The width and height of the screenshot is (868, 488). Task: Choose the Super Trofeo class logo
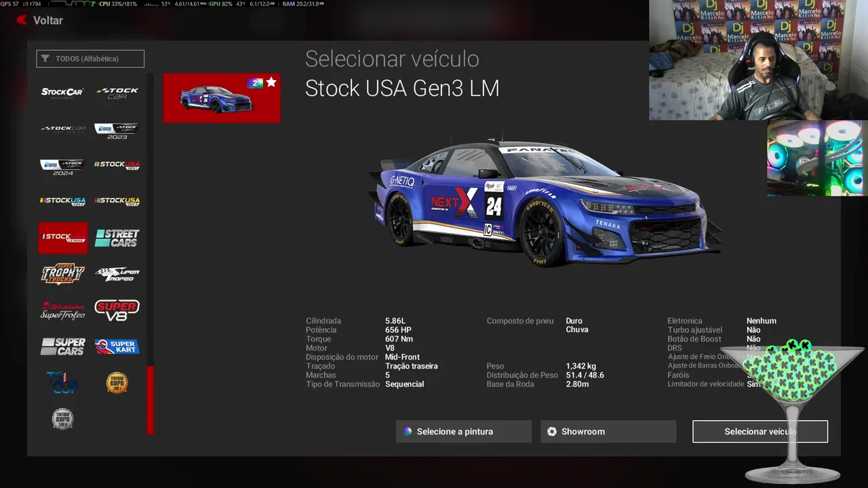[117, 274]
